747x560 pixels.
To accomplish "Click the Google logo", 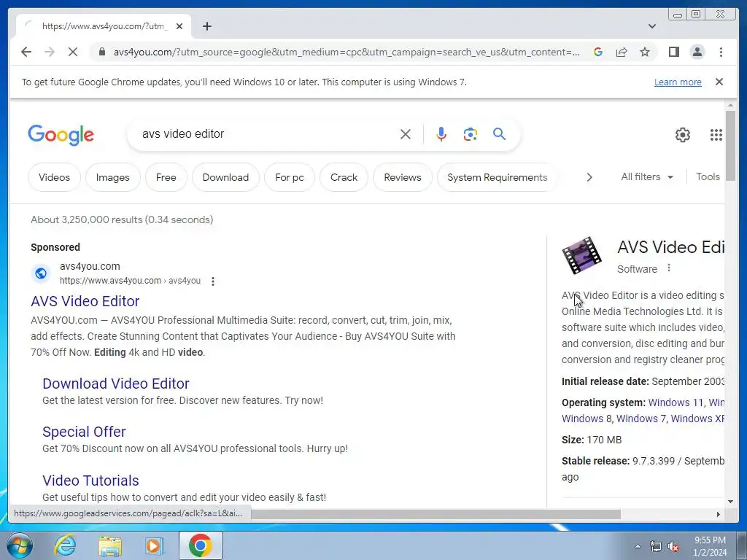I will point(61,135).
